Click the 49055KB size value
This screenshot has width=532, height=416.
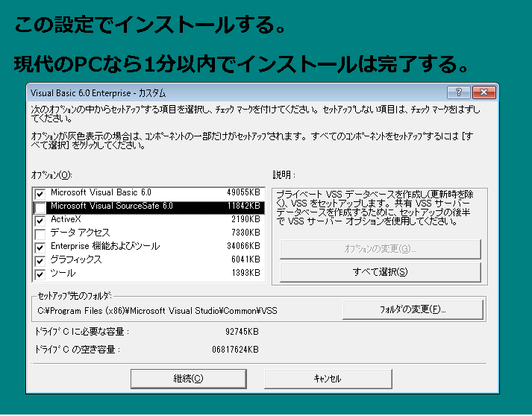pyautogui.click(x=243, y=192)
